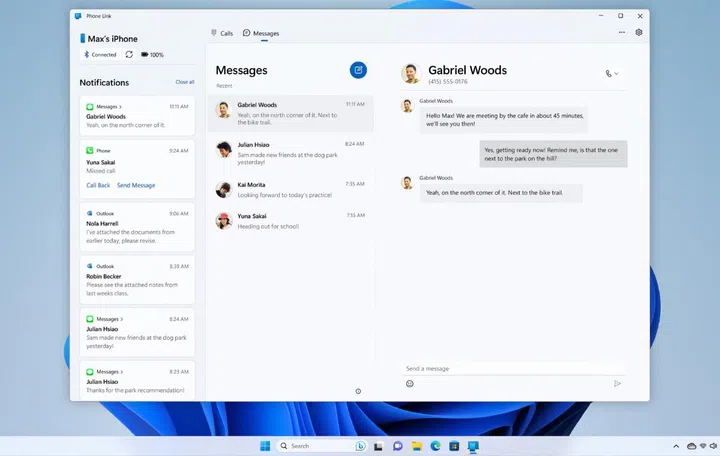Click the emoji smiley icon
720x456 pixels.
[410, 384]
